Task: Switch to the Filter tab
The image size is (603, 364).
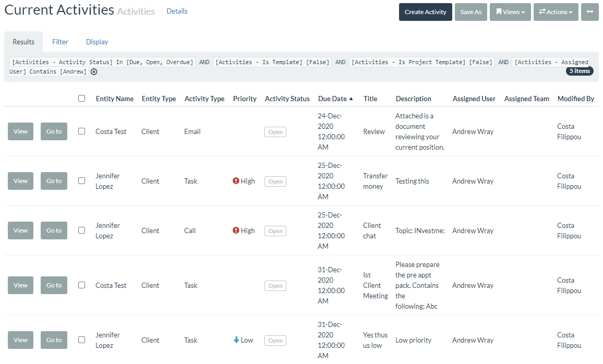Action: (60, 42)
